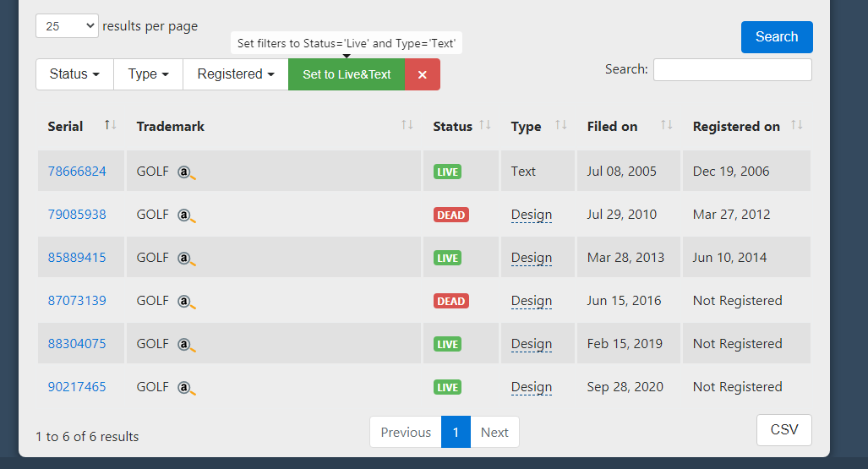Sort by Registered on column arrows
The width and height of the screenshot is (868, 469).
pos(796,126)
